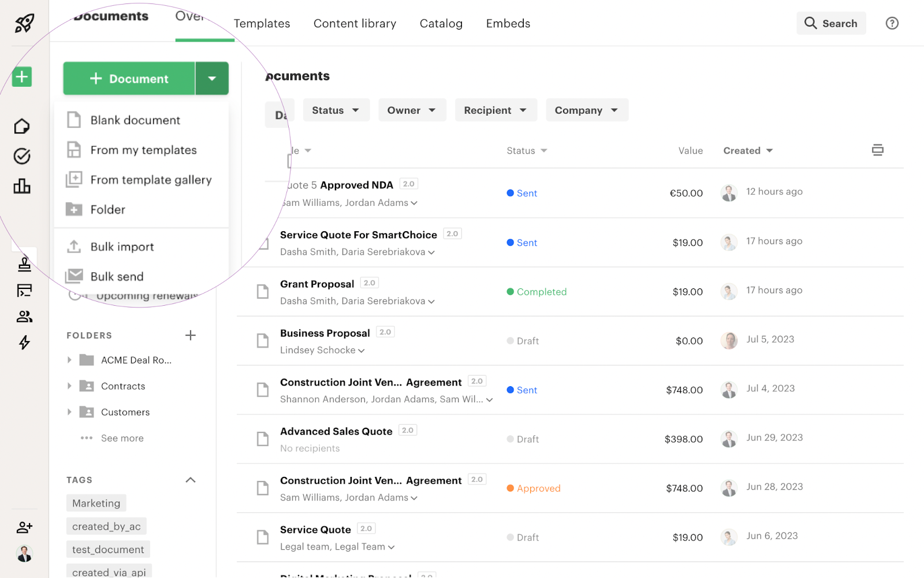924x578 pixels.
Task: Open the Home icon in the sidebar
Action: click(x=22, y=126)
